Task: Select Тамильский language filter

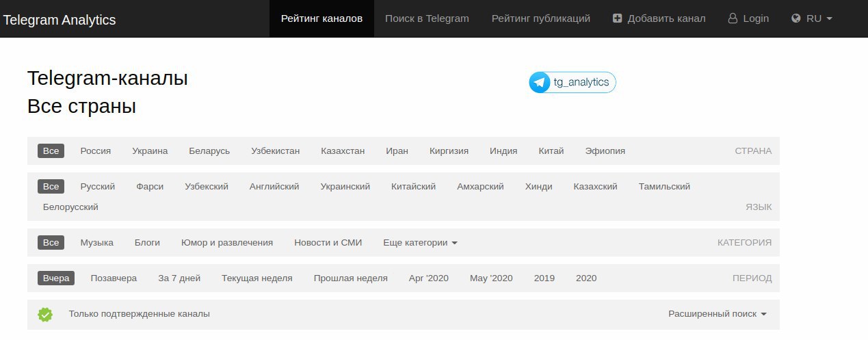Action: [664, 186]
